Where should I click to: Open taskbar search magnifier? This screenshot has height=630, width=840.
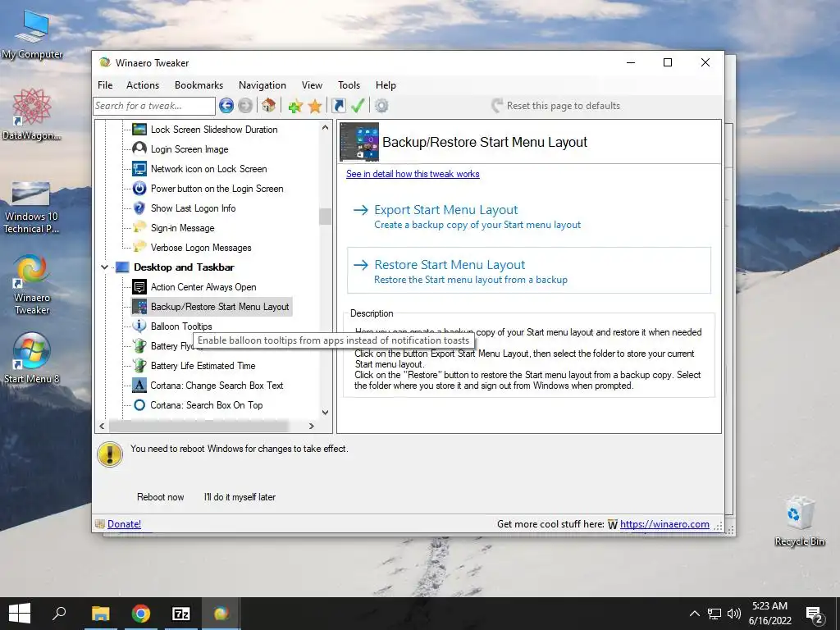coord(59,614)
